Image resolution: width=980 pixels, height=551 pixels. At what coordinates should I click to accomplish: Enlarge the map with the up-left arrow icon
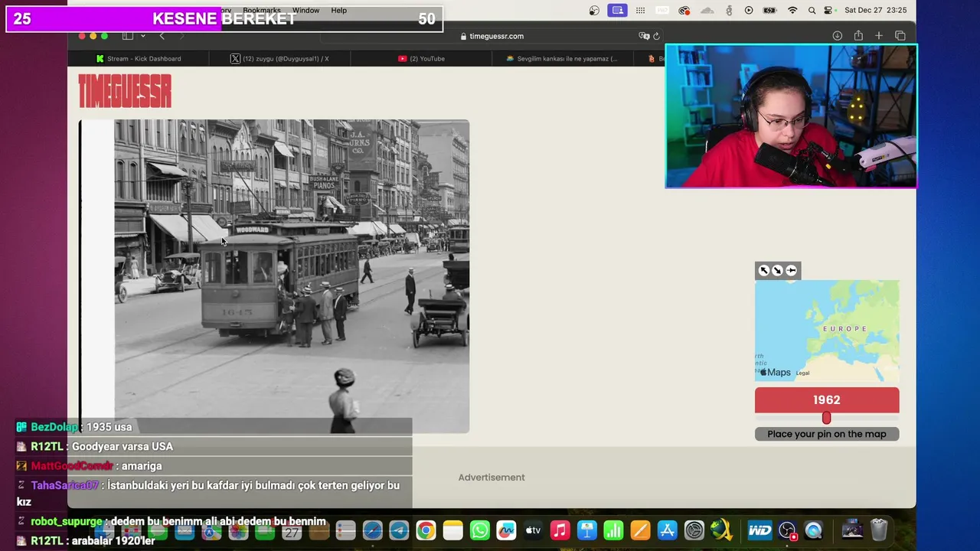pyautogui.click(x=764, y=270)
